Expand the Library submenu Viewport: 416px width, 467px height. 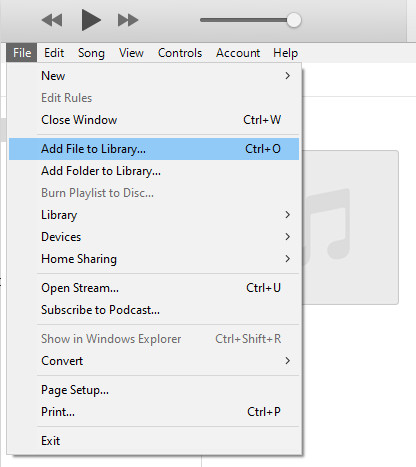154,215
